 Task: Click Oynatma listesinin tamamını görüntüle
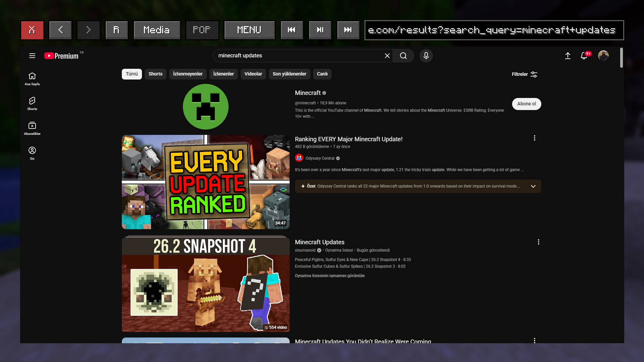coord(330,276)
